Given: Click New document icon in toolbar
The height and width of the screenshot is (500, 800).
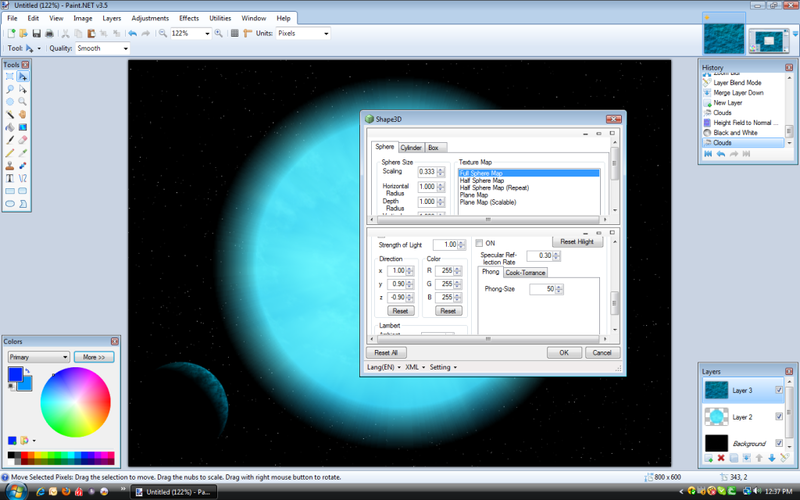Looking at the screenshot, I should 11,34.
